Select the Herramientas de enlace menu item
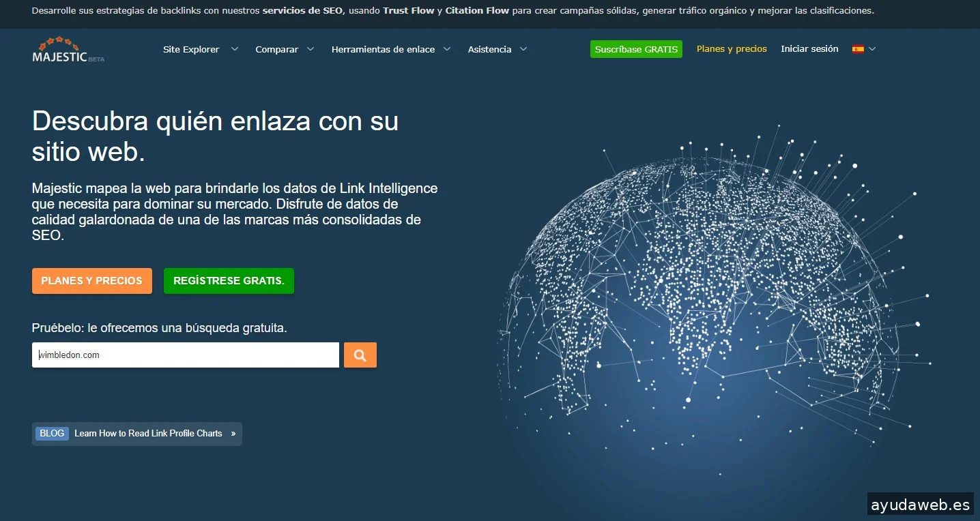The image size is (980, 521). coord(383,49)
